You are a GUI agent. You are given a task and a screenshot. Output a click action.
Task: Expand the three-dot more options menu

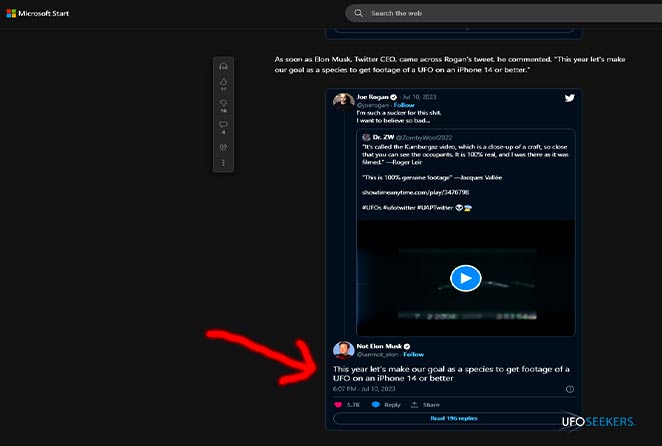(x=223, y=162)
